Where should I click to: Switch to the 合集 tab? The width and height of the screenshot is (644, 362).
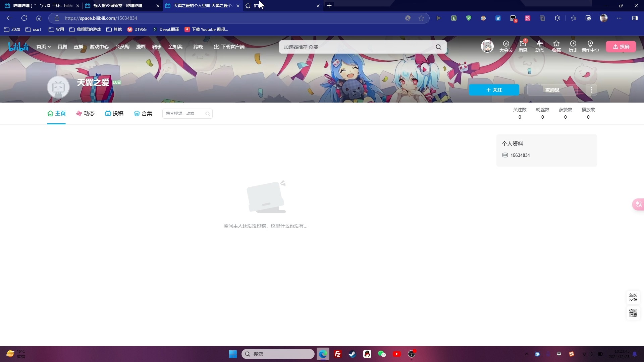pyautogui.click(x=143, y=113)
